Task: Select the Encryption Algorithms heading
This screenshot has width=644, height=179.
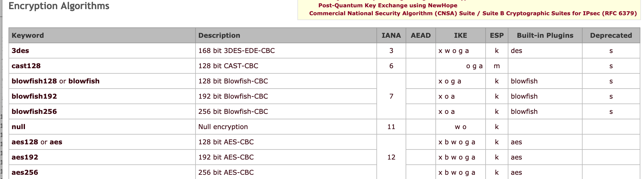Action: coord(59,6)
